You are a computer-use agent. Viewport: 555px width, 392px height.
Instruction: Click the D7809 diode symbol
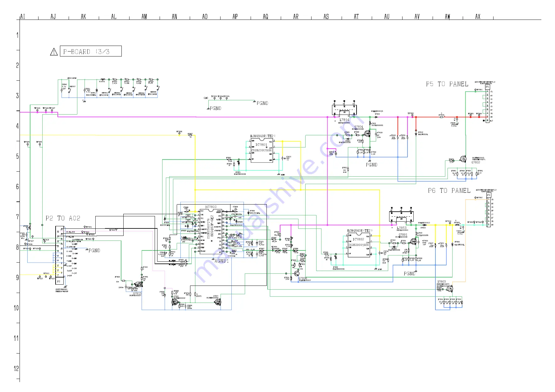(452, 245)
